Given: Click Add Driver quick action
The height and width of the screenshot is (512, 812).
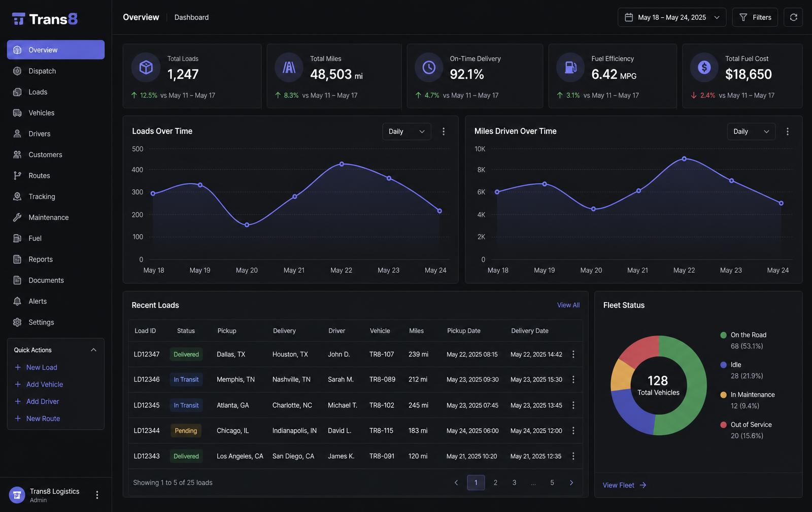Looking at the screenshot, I should pos(37,401).
